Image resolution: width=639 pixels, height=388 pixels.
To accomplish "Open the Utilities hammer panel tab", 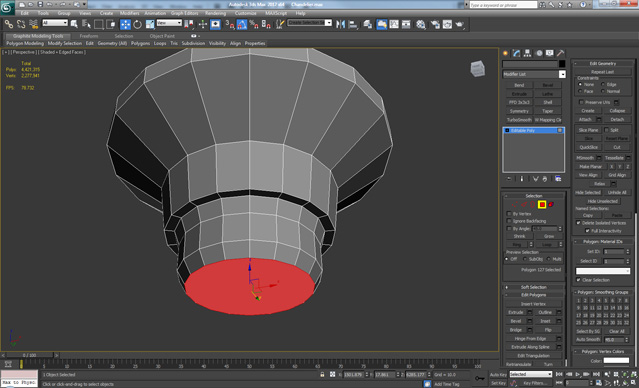I will [x=561, y=53].
